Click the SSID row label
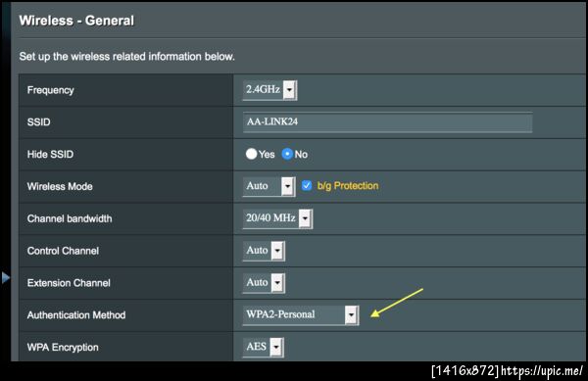 (x=38, y=122)
